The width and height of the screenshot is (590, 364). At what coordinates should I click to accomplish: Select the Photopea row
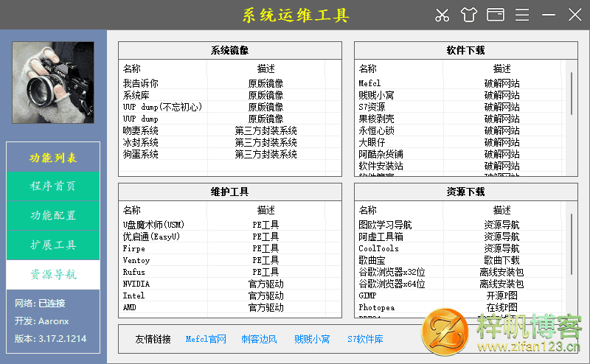pyautogui.click(x=458, y=307)
